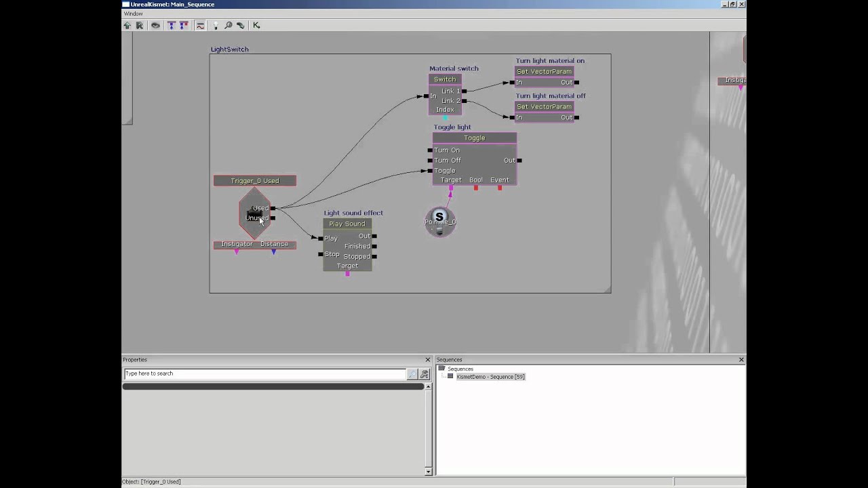
Task: Select Set VectorParam under Turn light material on
Action: click(x=545, y=72)
